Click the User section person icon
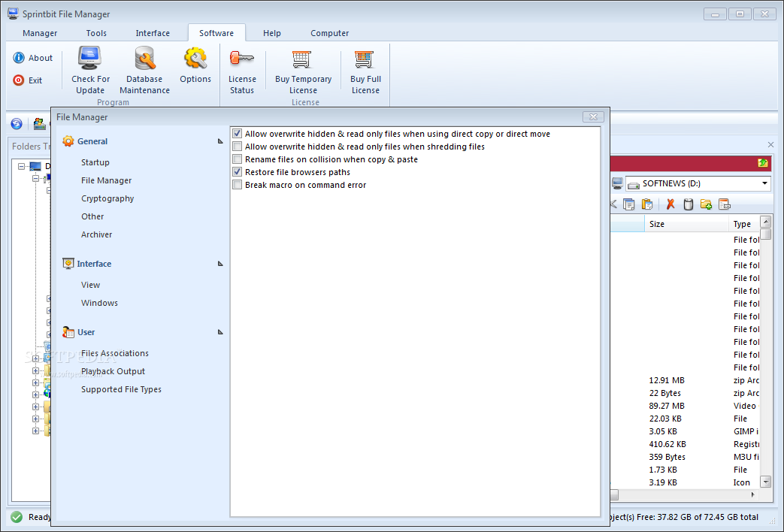Viewport: 784px width, 532px height. coord(68,332)
